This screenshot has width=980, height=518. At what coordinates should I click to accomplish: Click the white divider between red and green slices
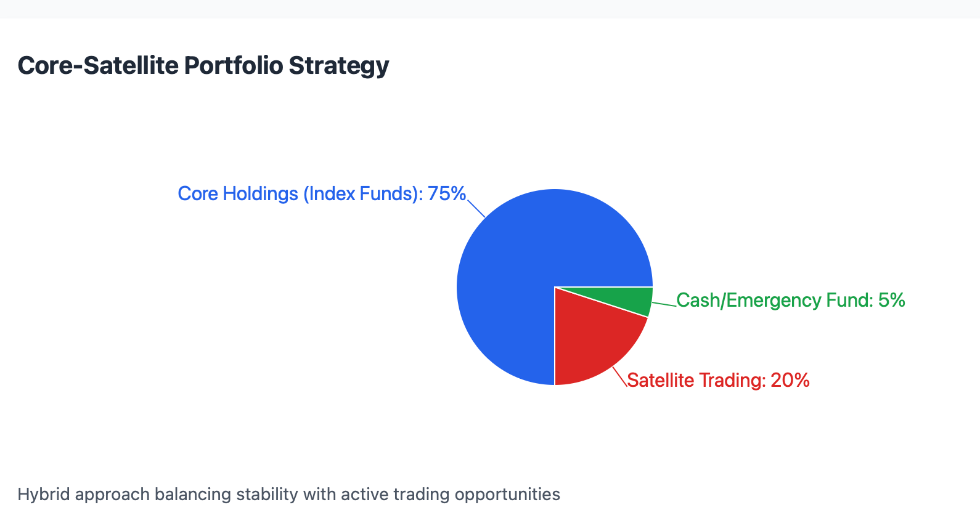pyautogui.click(x=602, y=302)
